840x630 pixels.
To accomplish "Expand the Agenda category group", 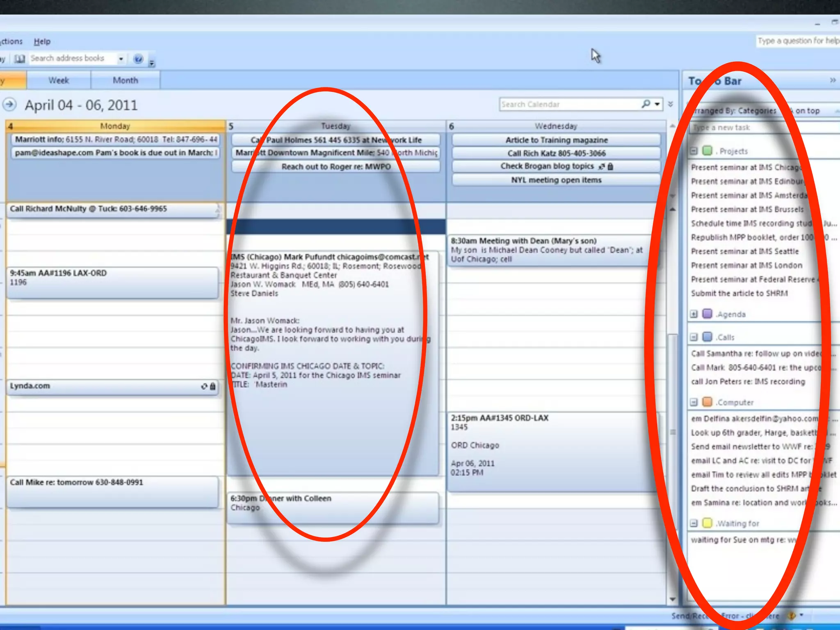I will tap(694, 314).
